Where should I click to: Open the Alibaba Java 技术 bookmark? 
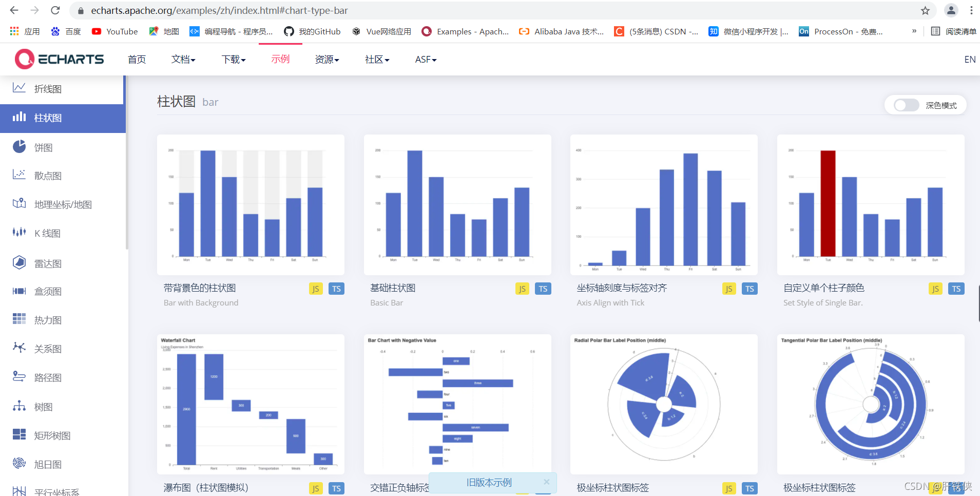coord(561,31)
